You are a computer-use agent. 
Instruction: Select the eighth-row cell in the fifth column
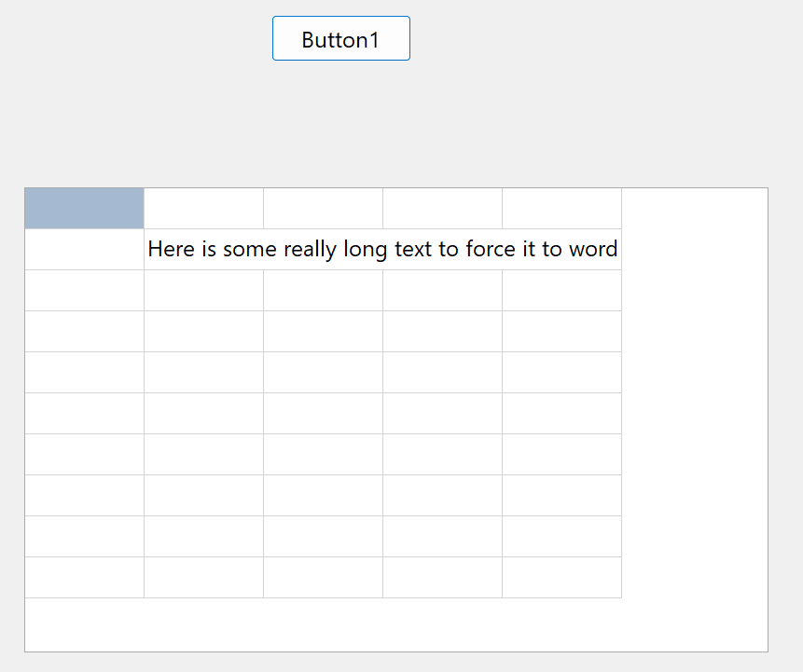pos(561,495)
